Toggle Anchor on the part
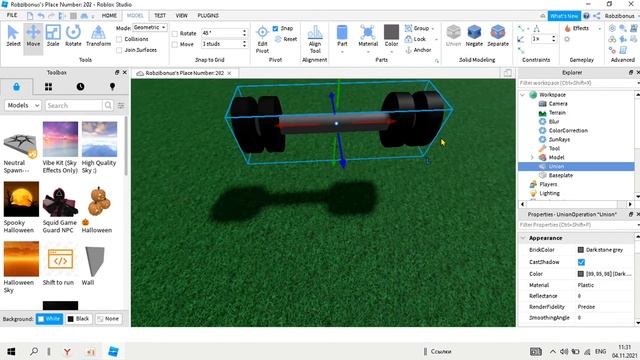Screen dimensions: 640x360 coord(418,50)
